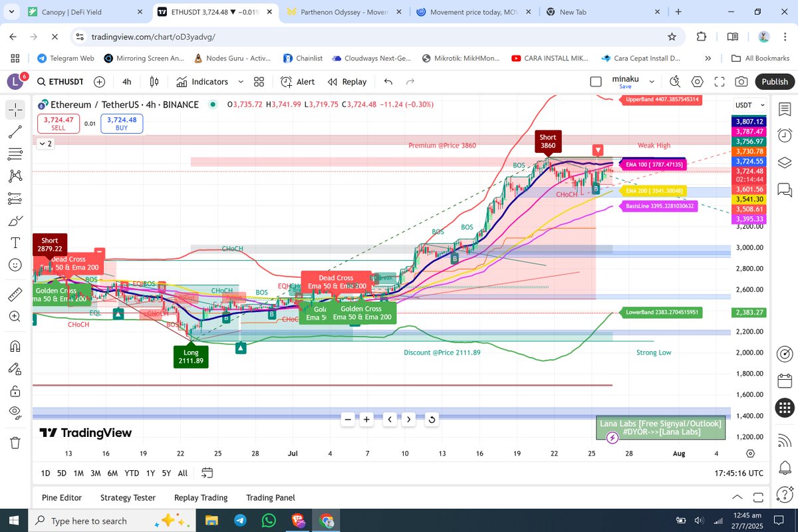The height and width of the screenshot is (532, 798).
Task: Click the Alert button
Action: [x=298, y=82]
